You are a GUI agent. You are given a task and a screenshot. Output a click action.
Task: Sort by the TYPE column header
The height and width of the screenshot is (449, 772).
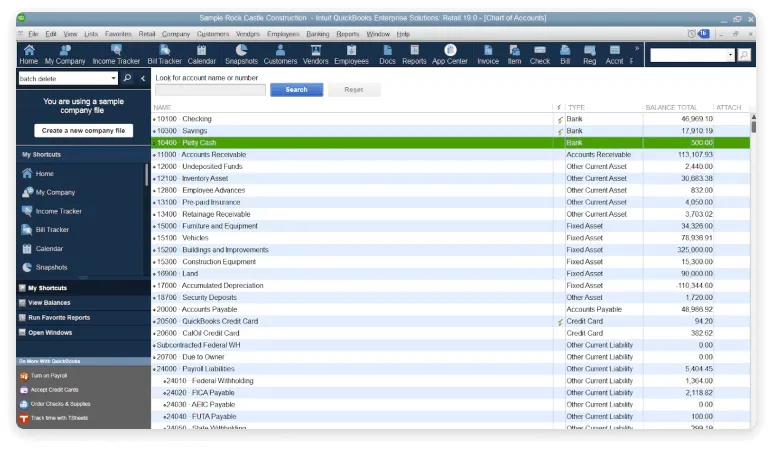pyautogui.click(x=577, y=107)
